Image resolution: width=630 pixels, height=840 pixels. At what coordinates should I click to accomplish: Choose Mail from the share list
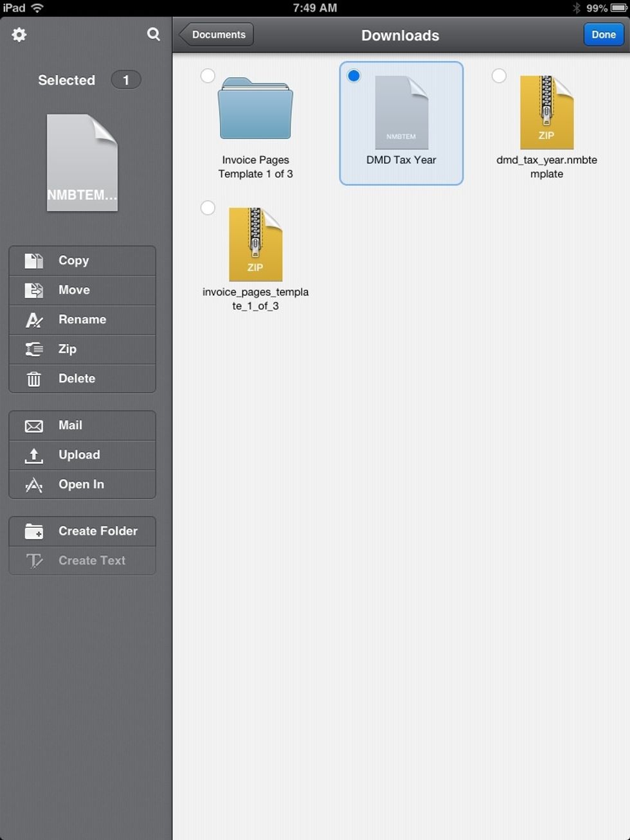click(x=82, y=425)
